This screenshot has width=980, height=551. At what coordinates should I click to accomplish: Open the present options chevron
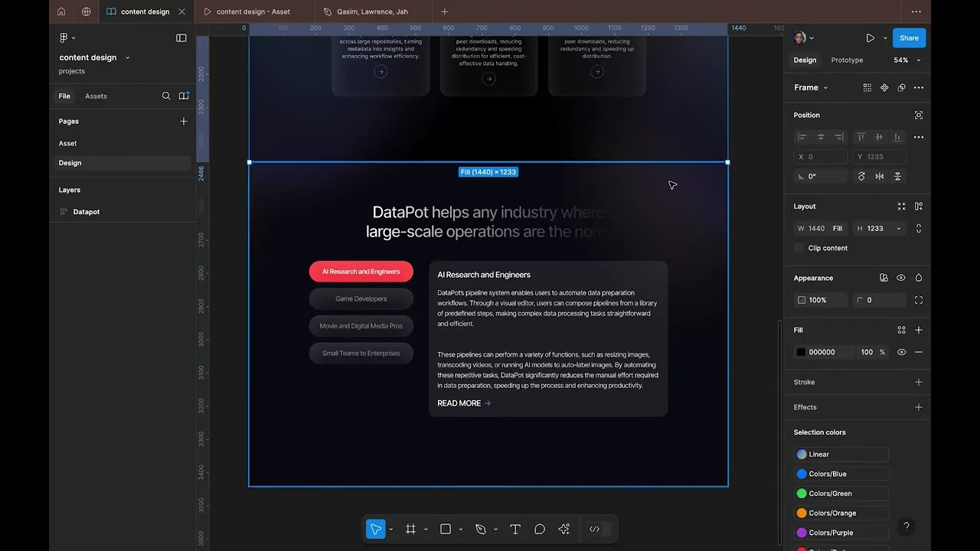tap(885, 37)
